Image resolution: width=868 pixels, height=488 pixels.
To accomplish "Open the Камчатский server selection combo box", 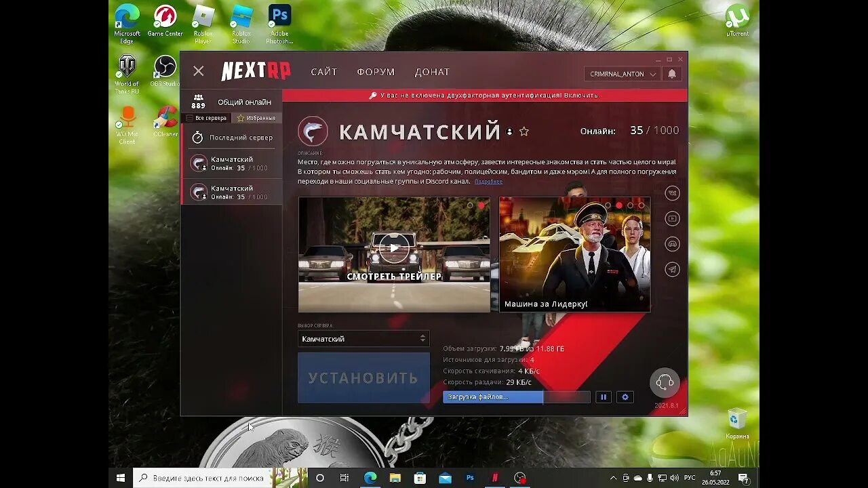I will [x=363, y=338].
